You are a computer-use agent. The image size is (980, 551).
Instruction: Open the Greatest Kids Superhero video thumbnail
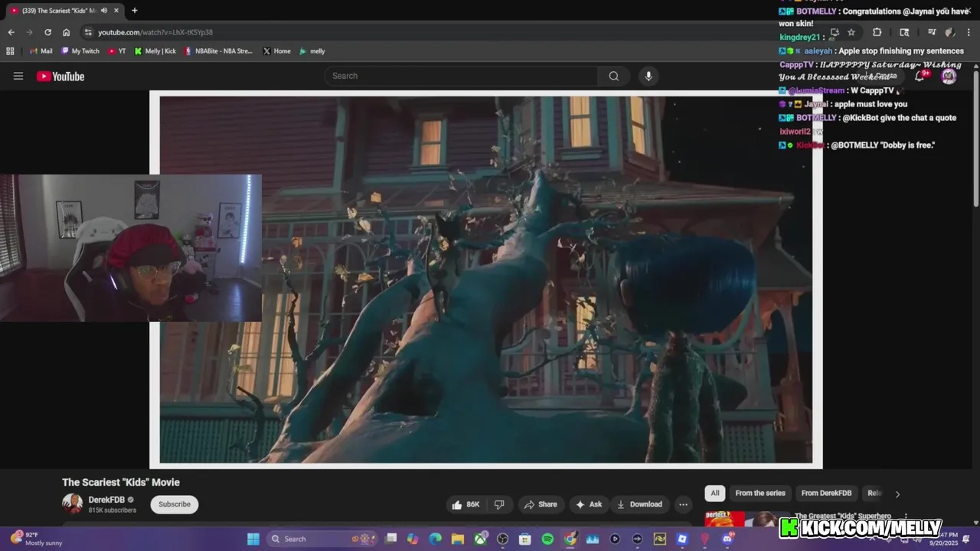(746, 519)
